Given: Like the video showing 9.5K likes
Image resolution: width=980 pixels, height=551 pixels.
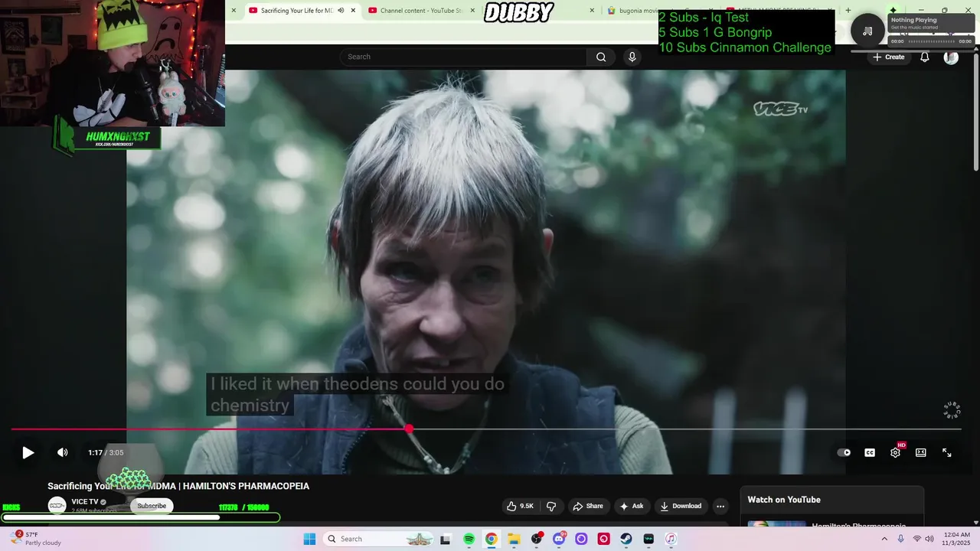Looking at the screenshot, I should pyautogui.click(x=520, y=506).
